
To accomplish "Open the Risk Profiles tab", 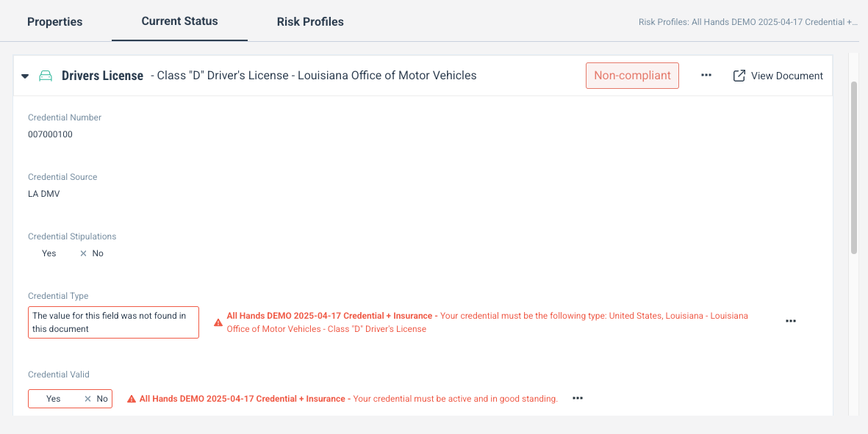I will click(310, 21).
